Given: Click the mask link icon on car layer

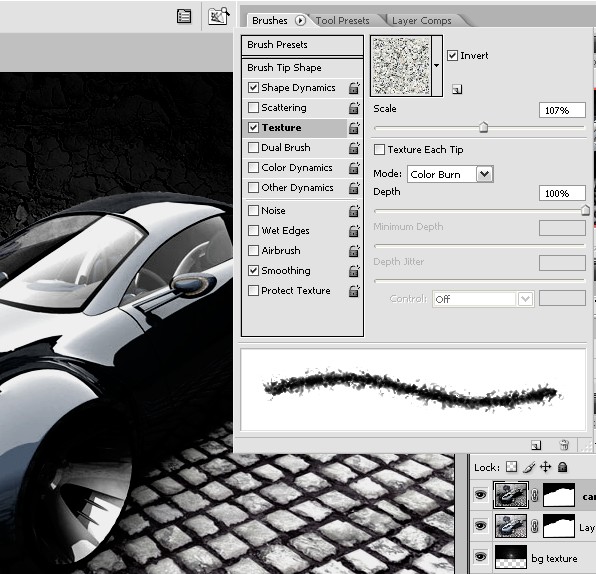Looking at the screenshot, I should click(x=534, y=495).
